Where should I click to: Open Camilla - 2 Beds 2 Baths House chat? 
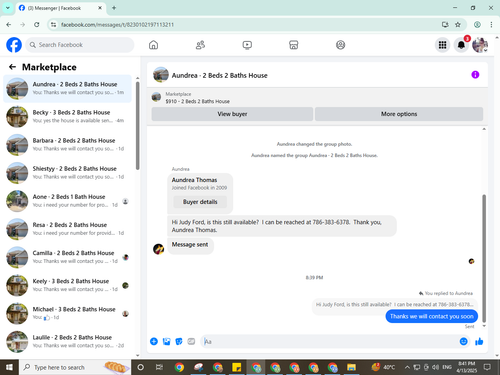pyautogui.click(x=68, y=257)
